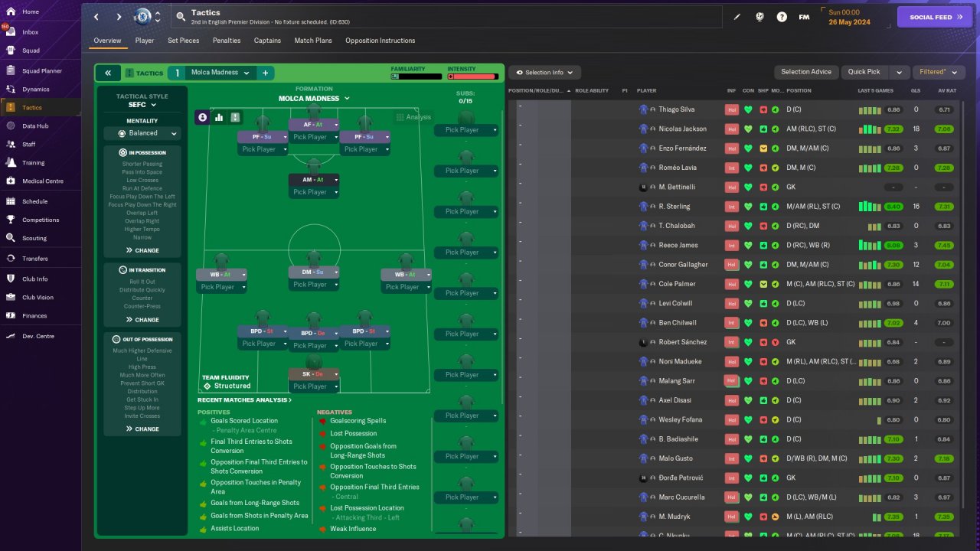This screenshot has width=980, height=551.
Task: Open the Inbox icon in sidebar
Action: tap(11, 32)
